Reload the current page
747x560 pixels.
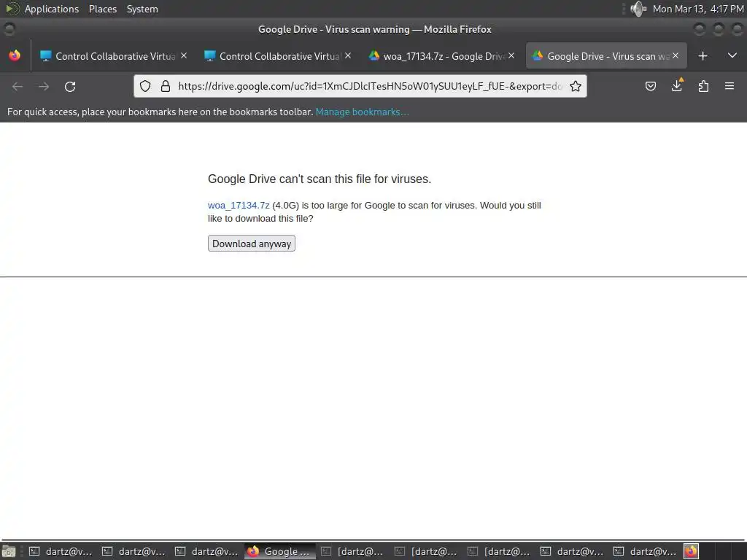(70, 86)
